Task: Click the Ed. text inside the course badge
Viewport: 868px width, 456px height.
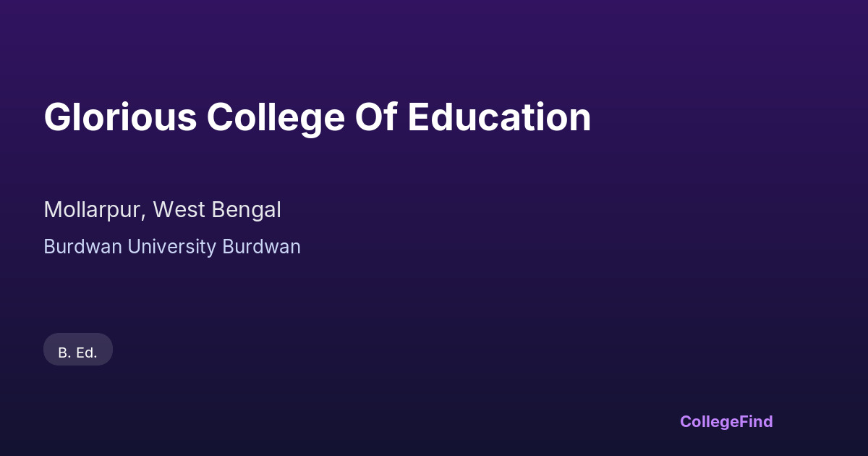Action: coord(87,353)
